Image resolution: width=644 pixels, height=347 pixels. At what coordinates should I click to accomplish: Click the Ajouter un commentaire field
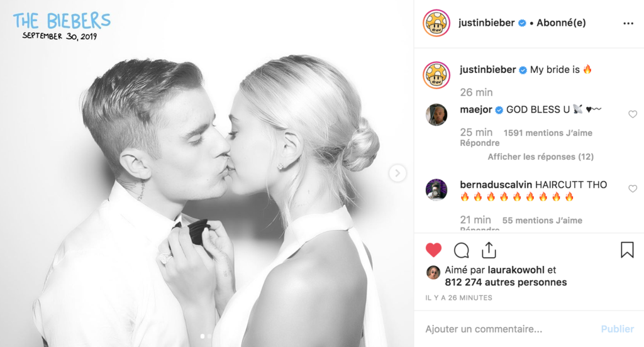(x=509, y=329)
